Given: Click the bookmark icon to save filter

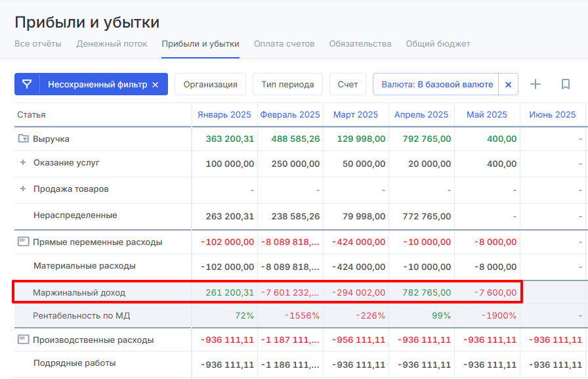Looking at the screenshot, I should coord(565,84).
